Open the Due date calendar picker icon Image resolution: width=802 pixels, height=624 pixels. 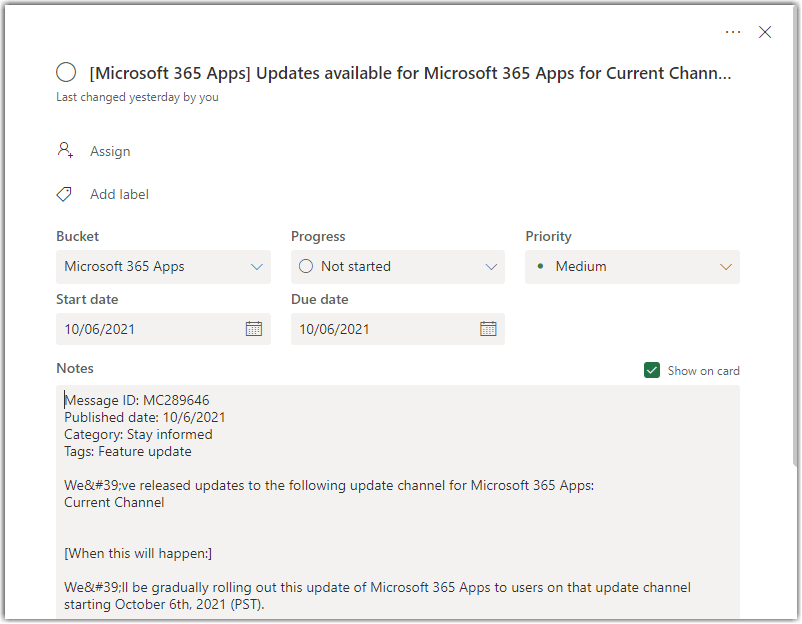click(488, 329)
